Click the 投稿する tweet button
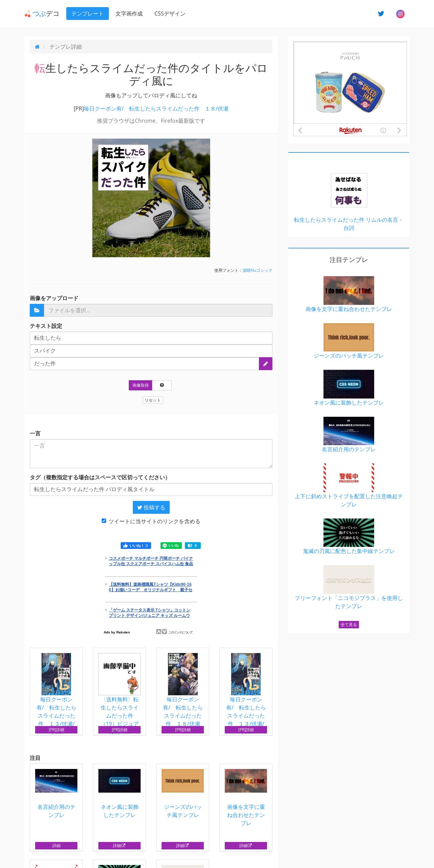The height and width of the screenshot is (868, 434). [x=151, y=507]
